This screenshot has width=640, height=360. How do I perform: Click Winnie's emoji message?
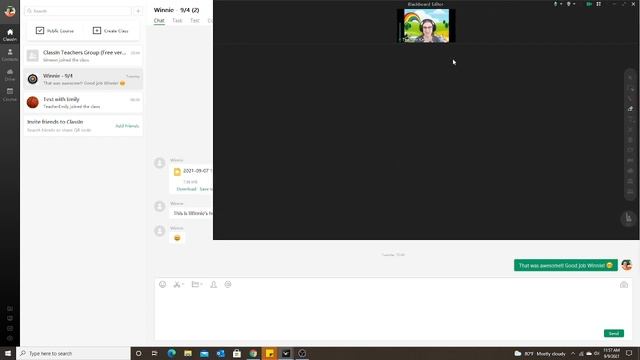pyautogui.click(x=177, y=238)
